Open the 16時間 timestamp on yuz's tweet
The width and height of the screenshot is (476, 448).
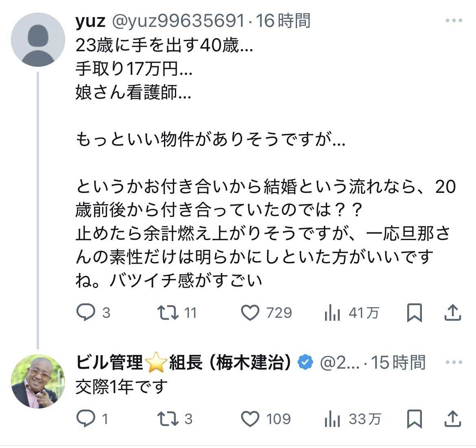click(283, 21)
